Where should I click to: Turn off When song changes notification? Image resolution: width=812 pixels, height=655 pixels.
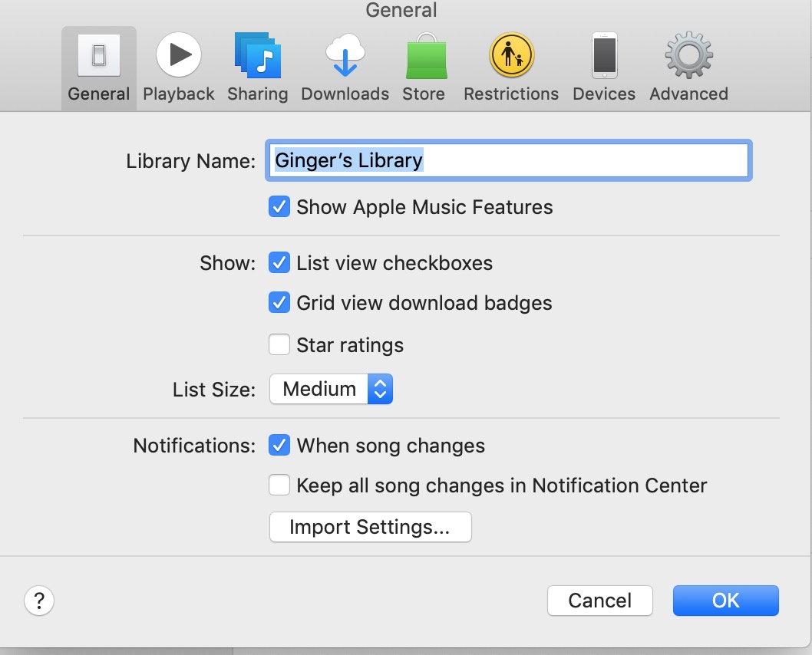(279, 446)
